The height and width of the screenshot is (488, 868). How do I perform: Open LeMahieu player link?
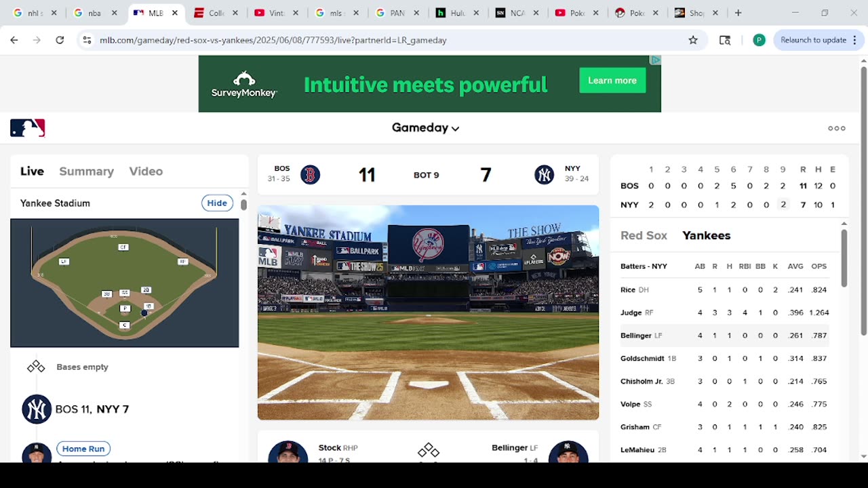637,450
